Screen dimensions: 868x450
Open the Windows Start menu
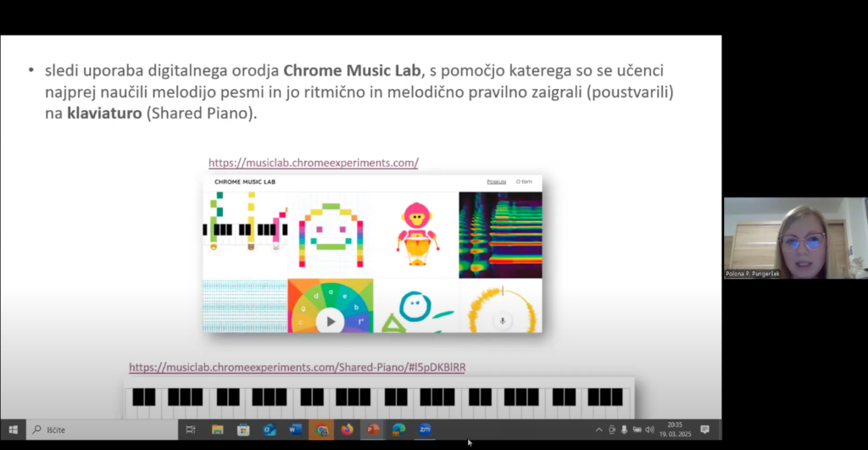coord(14,430)
